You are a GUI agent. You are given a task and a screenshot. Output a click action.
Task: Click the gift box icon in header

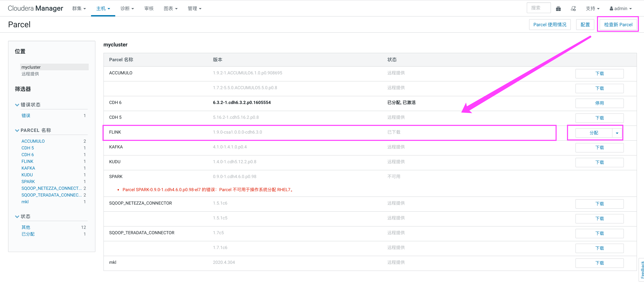pyautogui.click(x=558, y=9)
